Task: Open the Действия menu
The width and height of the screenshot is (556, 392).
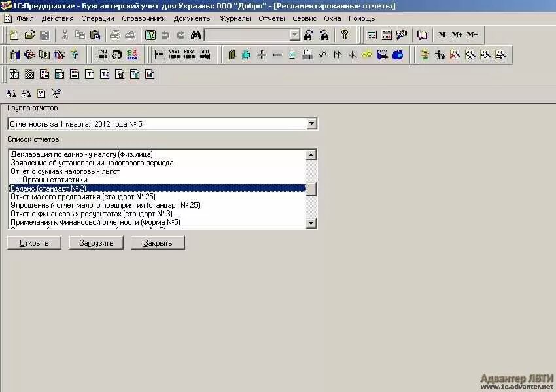Action: 58,18
